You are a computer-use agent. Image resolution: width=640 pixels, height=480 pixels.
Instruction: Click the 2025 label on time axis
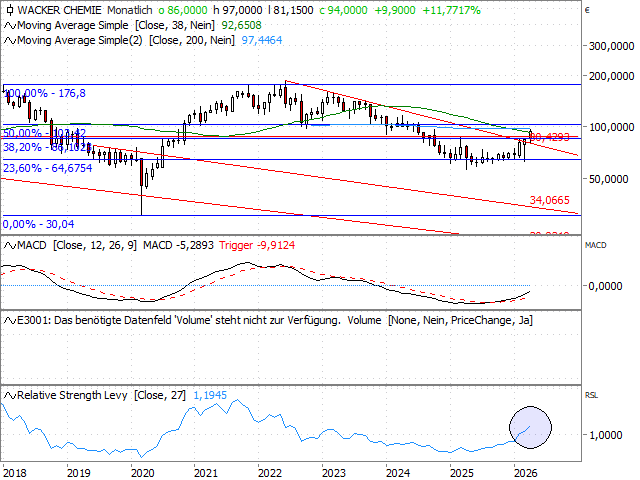(462, 473)
